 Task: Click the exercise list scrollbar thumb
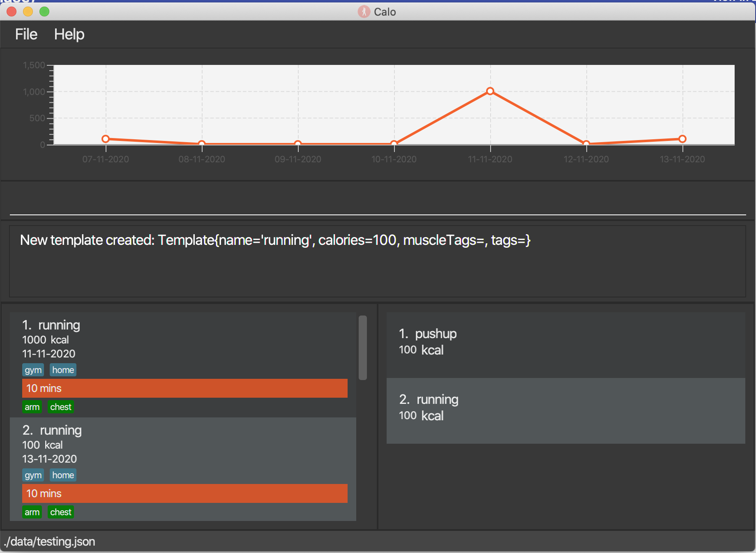tap(362, 348)
